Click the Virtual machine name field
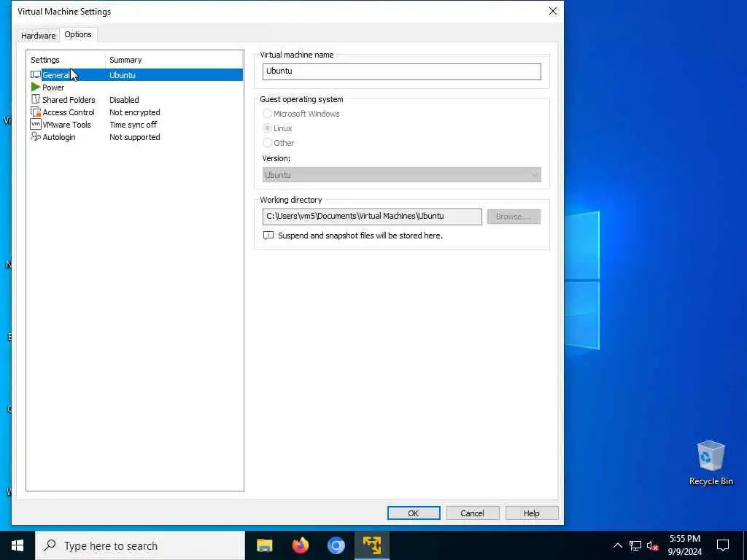The height and width of the screenshot is (560, 747). pos(402,71)
